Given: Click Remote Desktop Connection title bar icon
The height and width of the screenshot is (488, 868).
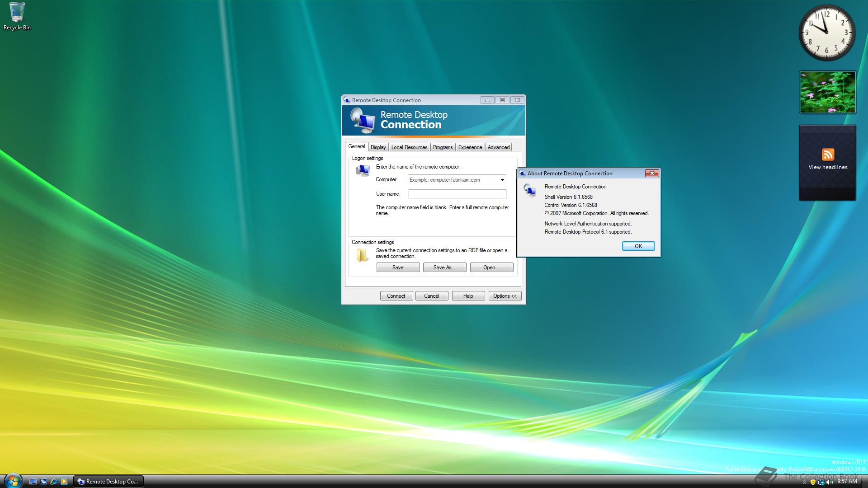Looking at the screenshot, I should click(347, 100).
